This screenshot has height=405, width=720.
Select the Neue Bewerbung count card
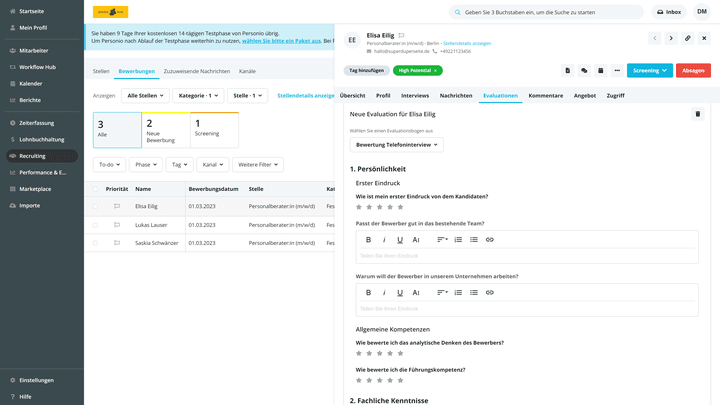click(x=166, y=130)
